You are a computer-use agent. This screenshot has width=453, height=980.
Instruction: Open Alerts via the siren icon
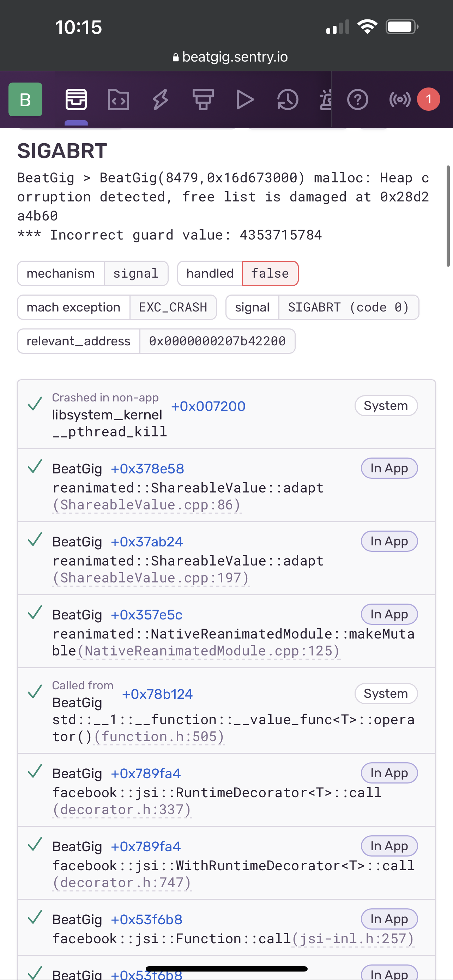coord(325,99)
